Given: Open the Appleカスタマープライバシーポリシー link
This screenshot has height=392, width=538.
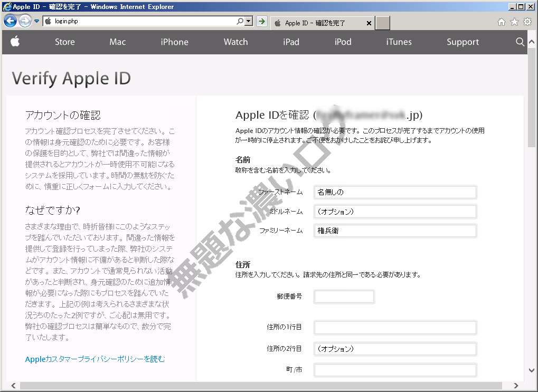Looking at the screenshot, I should coord(95,359).
